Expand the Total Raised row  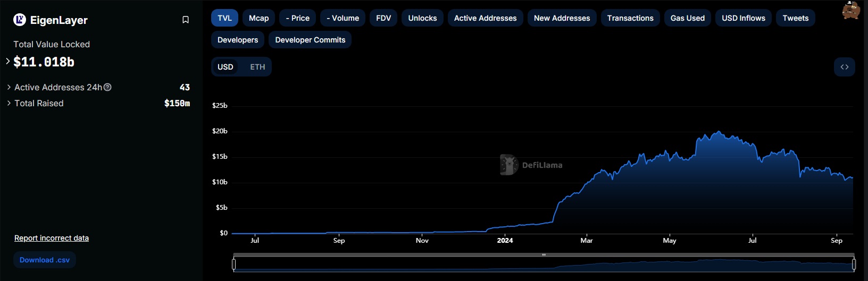[x=9, y=103]
